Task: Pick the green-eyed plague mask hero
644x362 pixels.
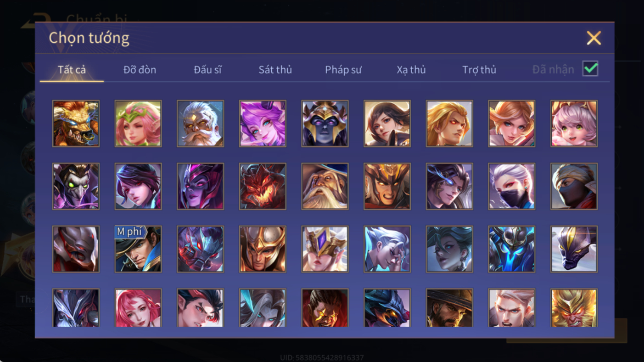Action: click(x=76, y=187)
